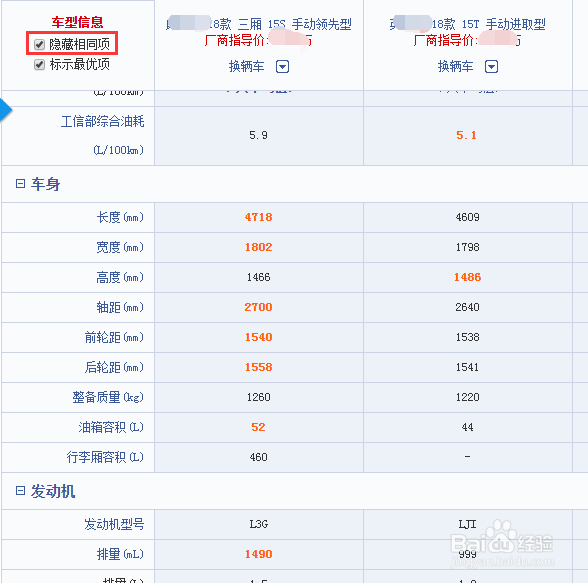Select the 1260 curb weight value
This screenshot has width=588, height=583.
[x=258, y=397]
